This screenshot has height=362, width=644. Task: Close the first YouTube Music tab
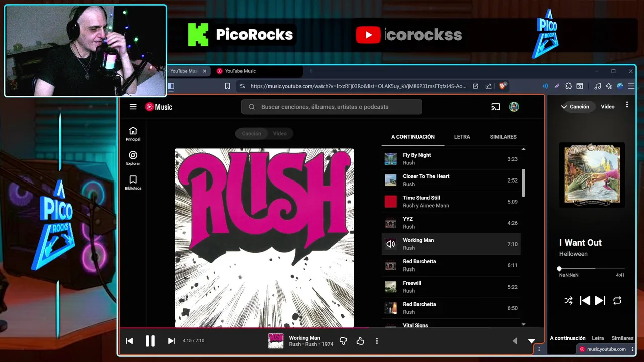tap(204, 71)
